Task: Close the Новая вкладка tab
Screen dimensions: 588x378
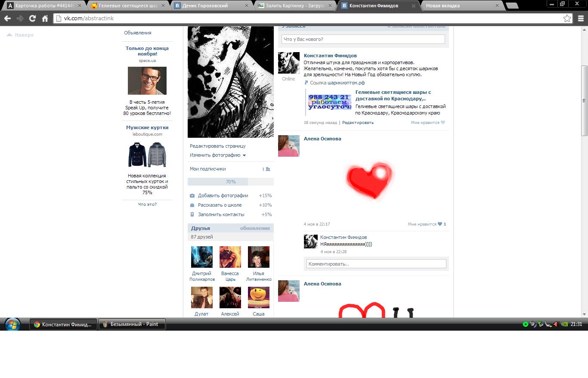Action: pos(497,6)
